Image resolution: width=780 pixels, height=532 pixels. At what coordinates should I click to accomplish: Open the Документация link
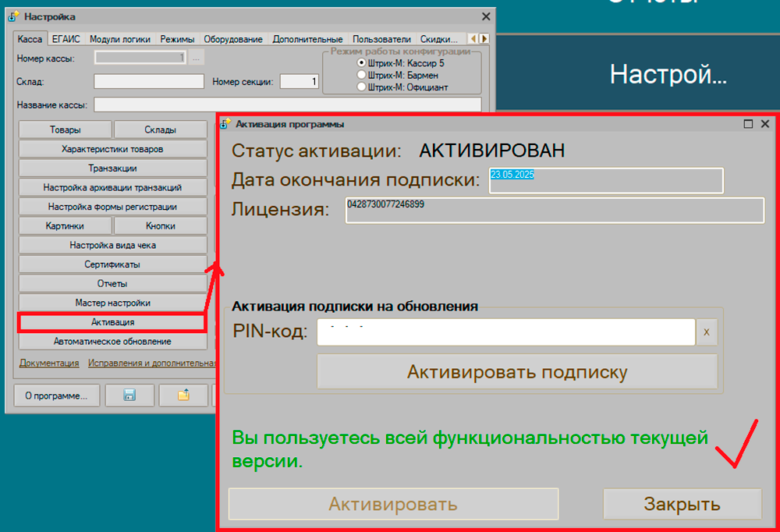point(49,363)
